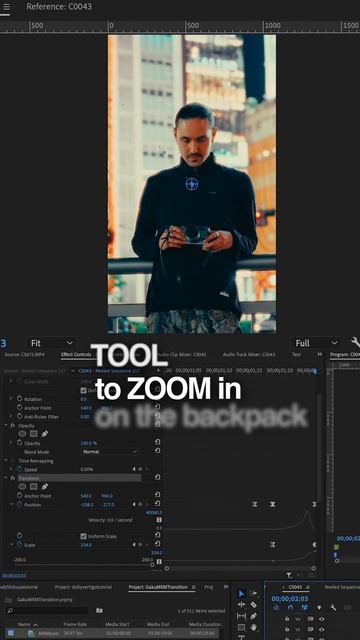Collapse the Position parameter graph

click(11, 504)
